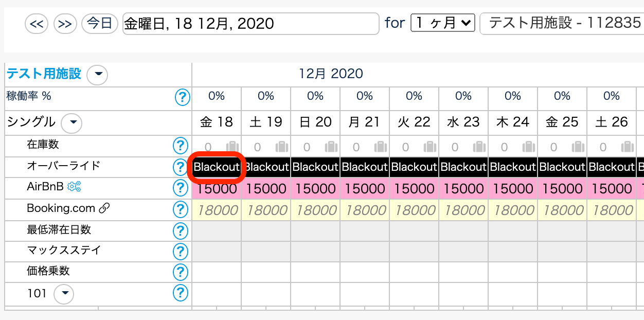The width and height of the screenshot is (644, 320).
Task: Click the suitcase icon under 火 22
Action: coord(430,147)
